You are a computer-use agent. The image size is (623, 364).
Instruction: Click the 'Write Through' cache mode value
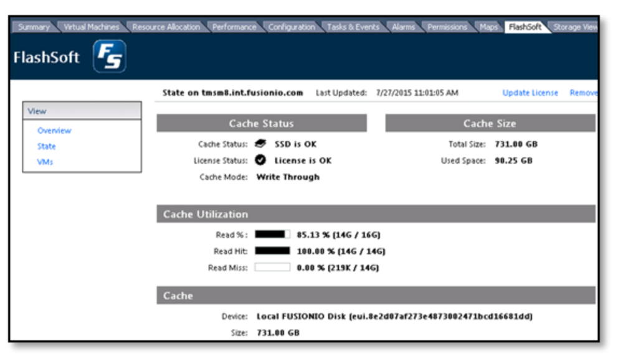tap(288, 177)
